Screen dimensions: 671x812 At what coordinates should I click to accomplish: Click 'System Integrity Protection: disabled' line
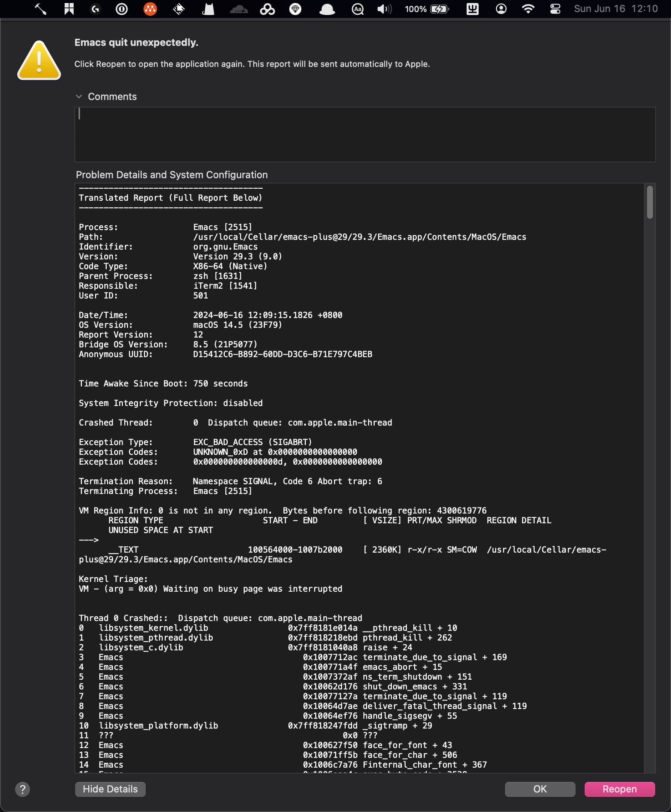tap(171, 403)
